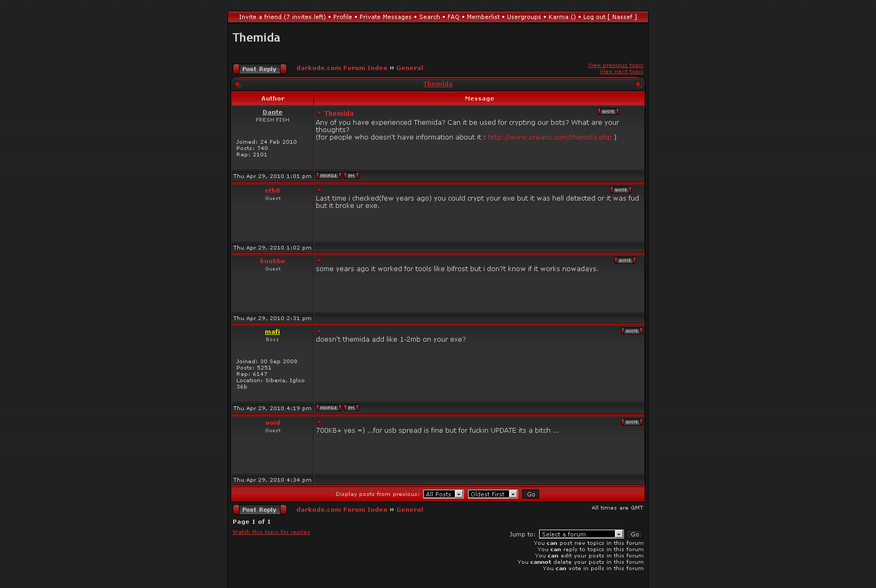
Task: Click Quote icon on Dante's post
Action: [x=608, y=112]
